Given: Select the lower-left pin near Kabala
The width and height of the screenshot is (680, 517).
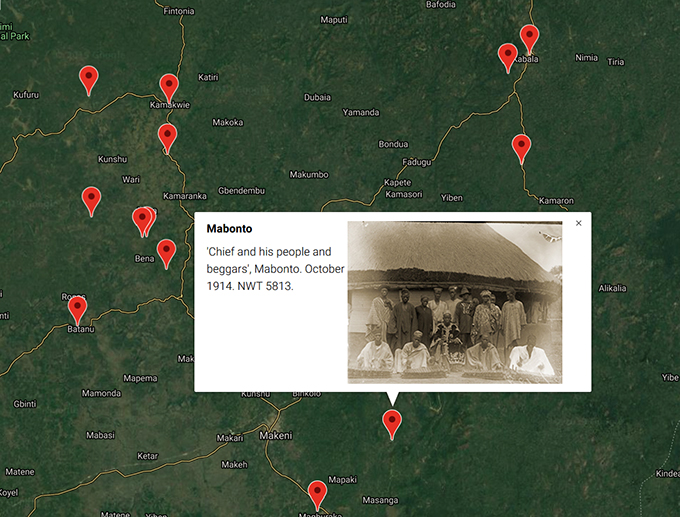Looking at the screenshot, I should tap(508, 57).
